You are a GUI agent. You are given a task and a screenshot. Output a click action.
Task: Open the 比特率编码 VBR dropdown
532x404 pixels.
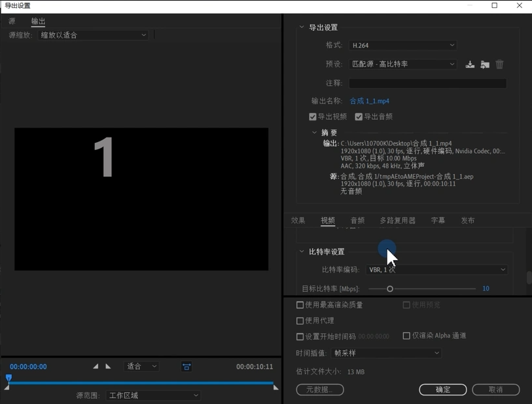coord(436,270)
